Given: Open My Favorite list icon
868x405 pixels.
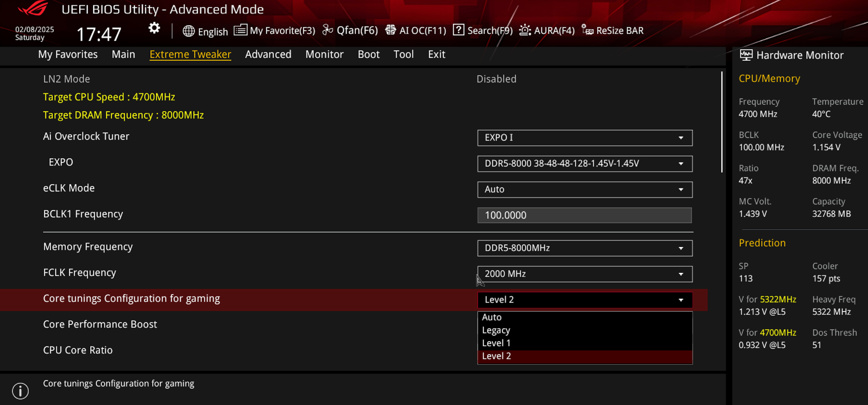Looking at the screenshot, I should coord(240,30).
